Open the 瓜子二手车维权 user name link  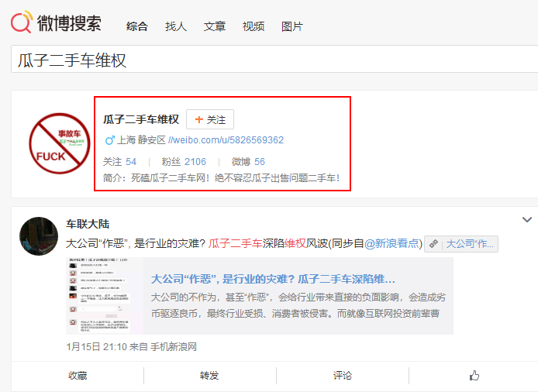(141, 119)
